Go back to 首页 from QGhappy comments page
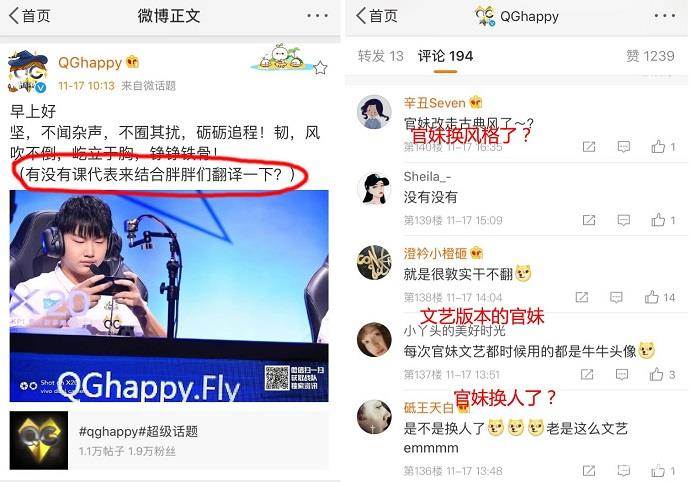 click(377, 16)
